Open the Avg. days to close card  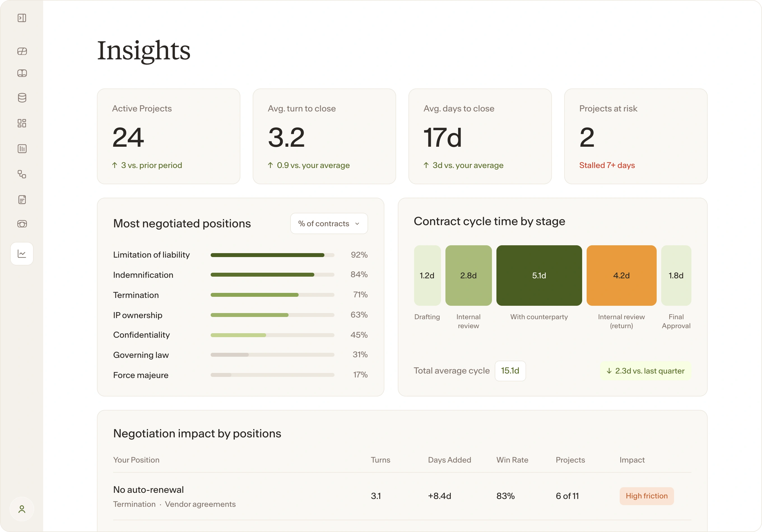(x=480, y=136)
